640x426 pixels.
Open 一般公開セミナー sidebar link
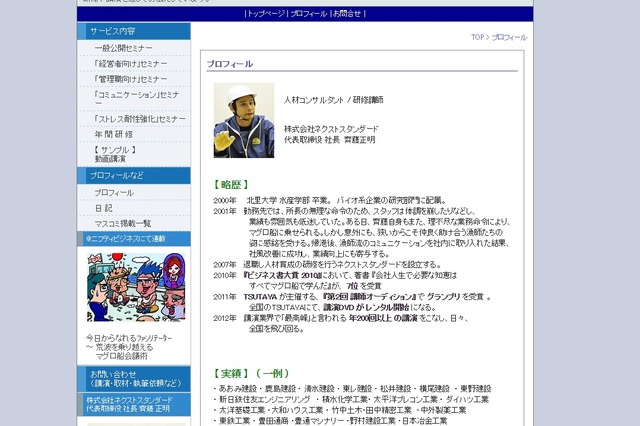coord(123,48)
